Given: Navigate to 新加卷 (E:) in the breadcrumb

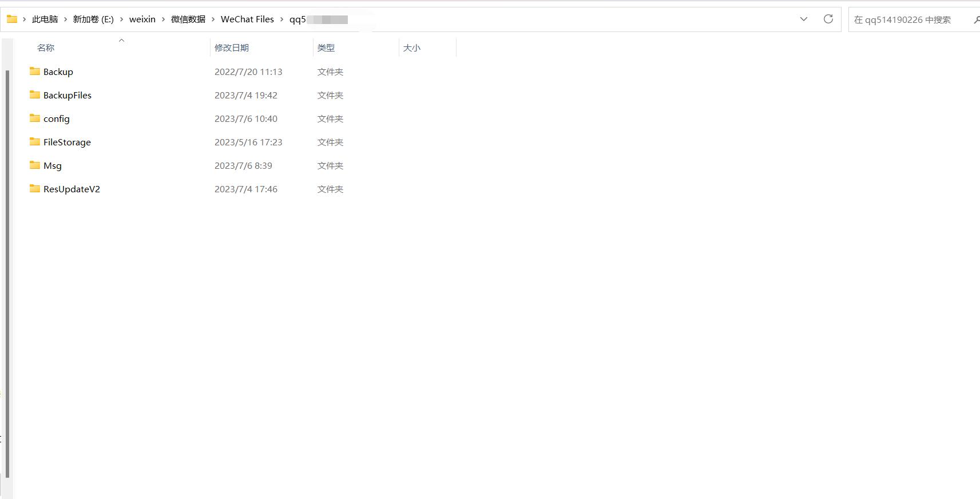Looking at the screenshot, I should tap(93, 19).
